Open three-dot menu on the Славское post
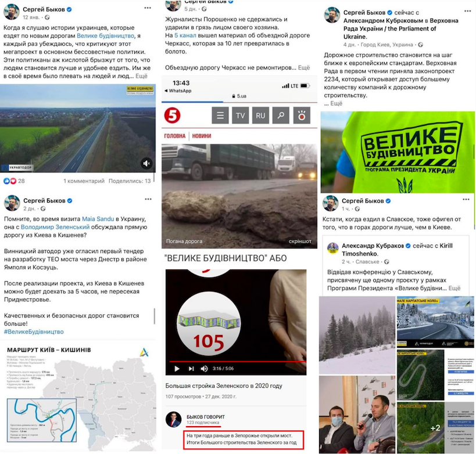This screenshot has height=454, width=476. pyautogui.click(x=466, y=199)
